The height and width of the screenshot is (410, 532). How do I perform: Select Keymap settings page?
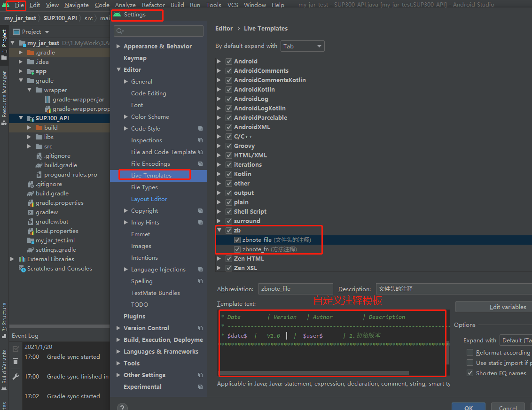click(135, 58)
